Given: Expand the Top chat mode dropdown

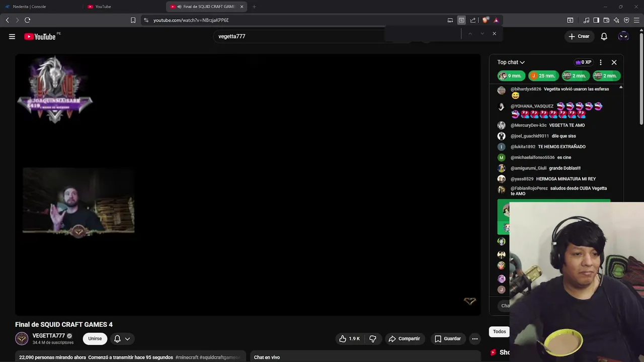Looking at the screenshot, I should coord(511,62).
